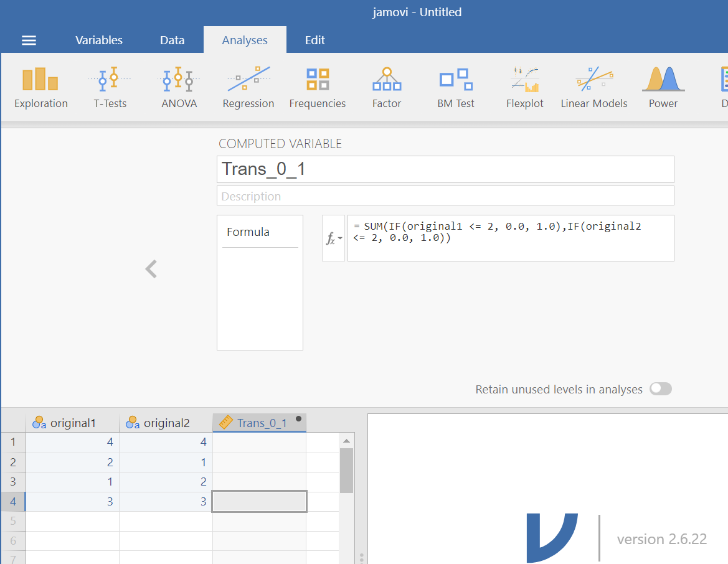
Task: Switch to the Data tab
Action: pyautogui.click(x=173, y=40)
